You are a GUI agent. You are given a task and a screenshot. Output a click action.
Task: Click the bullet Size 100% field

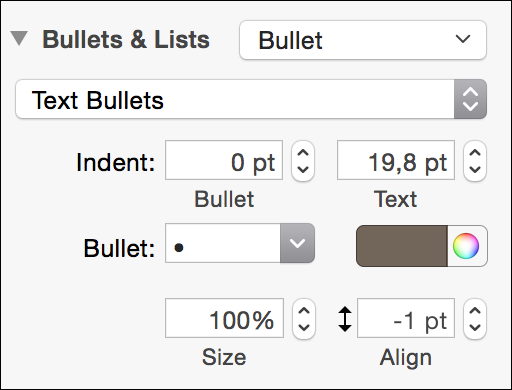click(x=225, y=318)
